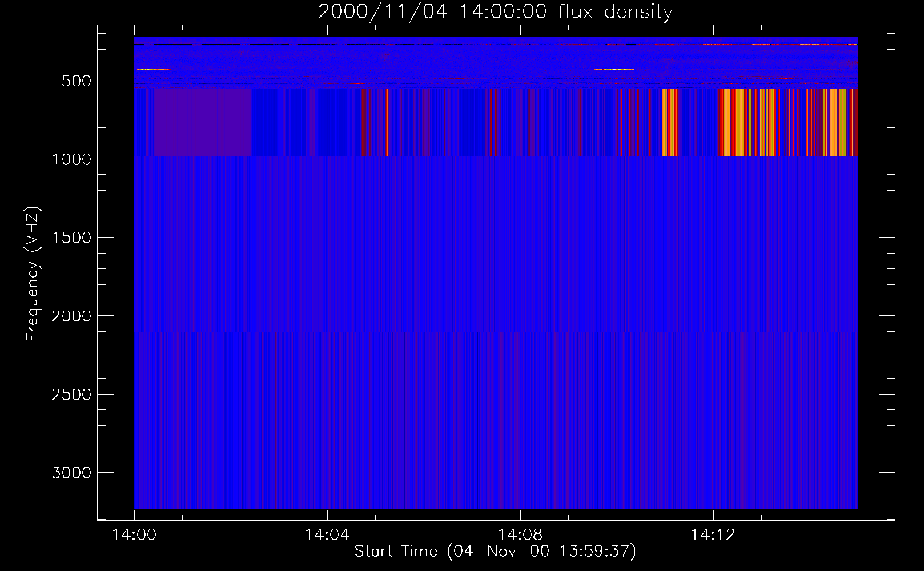This screenshot has height=571, width=924.
Task: Click the 2500 frequency tick label
Action: (x=71, y=395)
